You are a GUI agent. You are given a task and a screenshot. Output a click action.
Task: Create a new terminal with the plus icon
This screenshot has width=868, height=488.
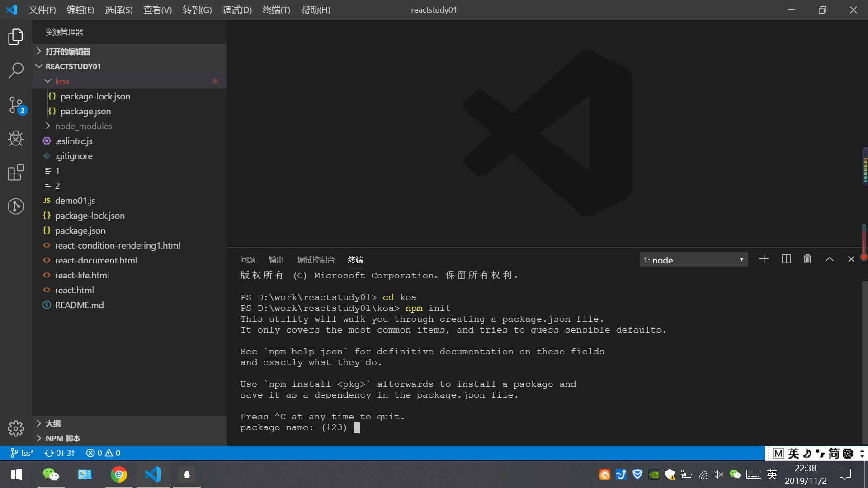point(764,259)
